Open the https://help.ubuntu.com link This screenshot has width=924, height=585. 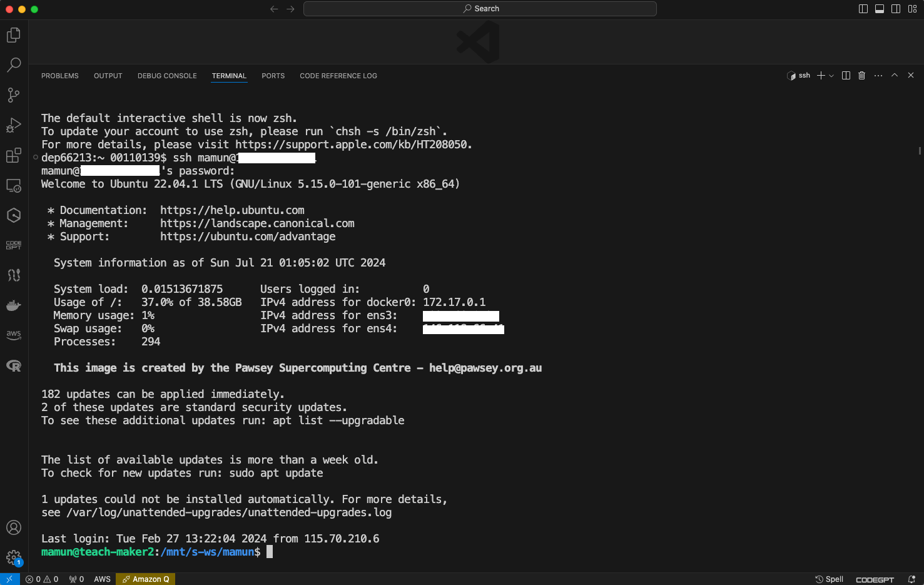pyautogui.click(x=232, y=210)
